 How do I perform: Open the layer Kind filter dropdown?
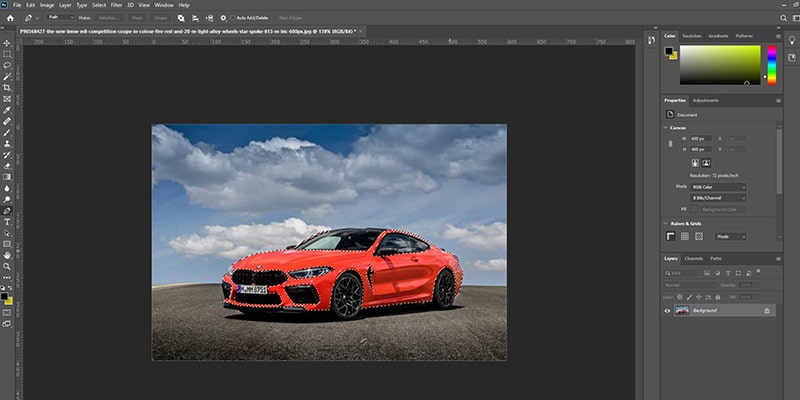point(683,273)
